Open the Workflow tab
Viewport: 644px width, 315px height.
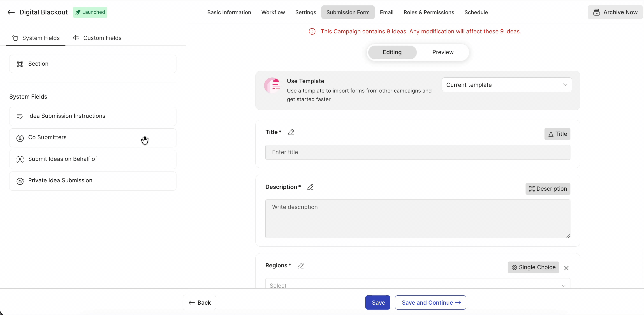273,12
